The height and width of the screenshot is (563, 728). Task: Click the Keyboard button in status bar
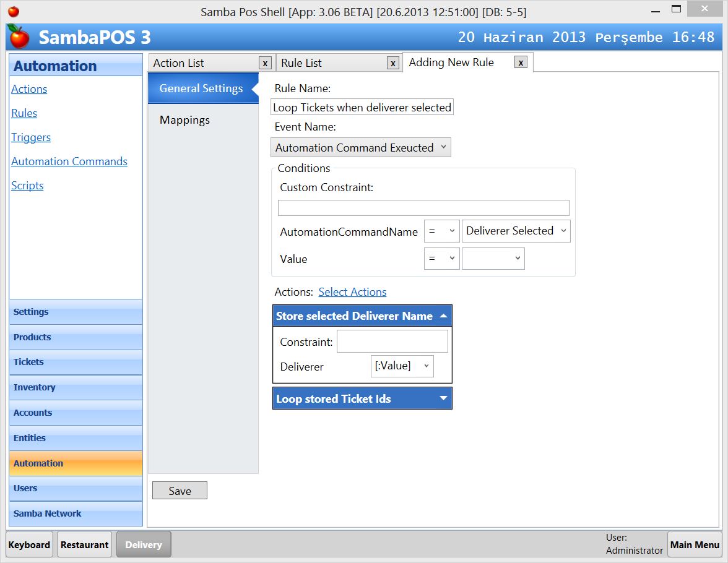click(29, 544)
